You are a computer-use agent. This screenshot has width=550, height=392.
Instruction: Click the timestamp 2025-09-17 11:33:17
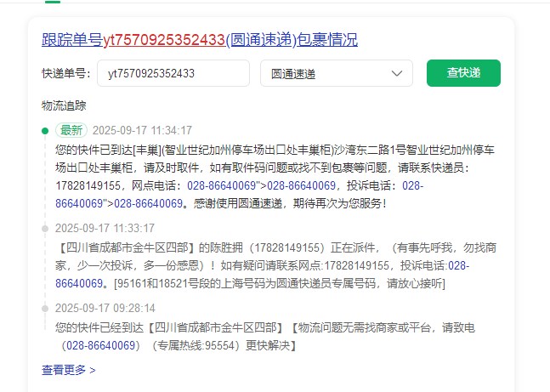[105, 229]
